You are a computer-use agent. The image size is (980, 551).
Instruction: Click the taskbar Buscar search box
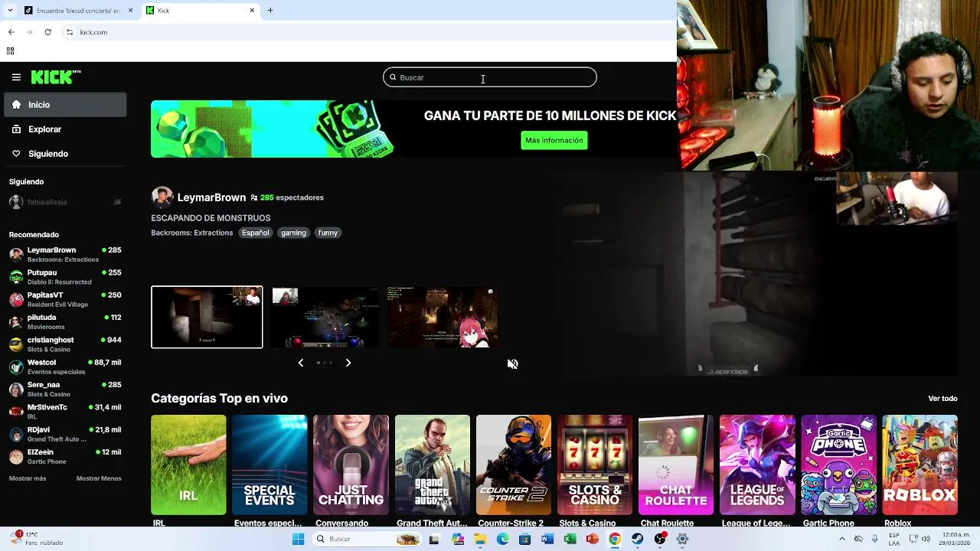point(367,539)
